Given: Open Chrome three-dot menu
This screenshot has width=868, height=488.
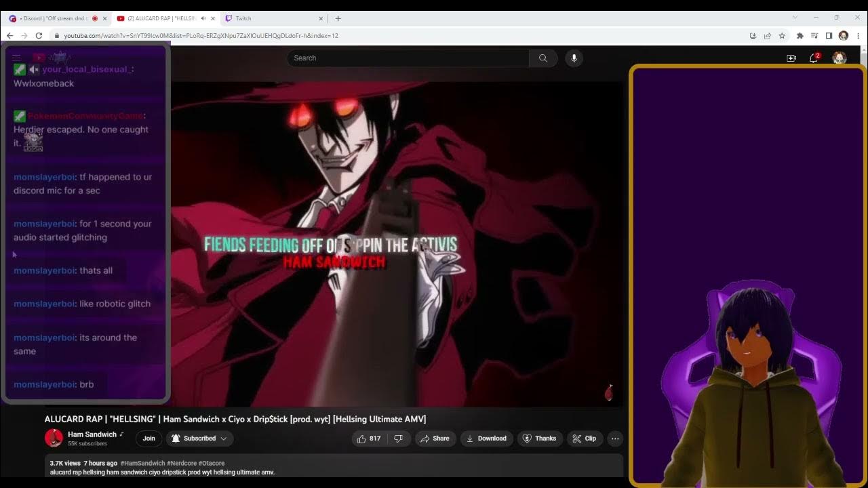Looking at the screenshot, I should tap(858, 35).
